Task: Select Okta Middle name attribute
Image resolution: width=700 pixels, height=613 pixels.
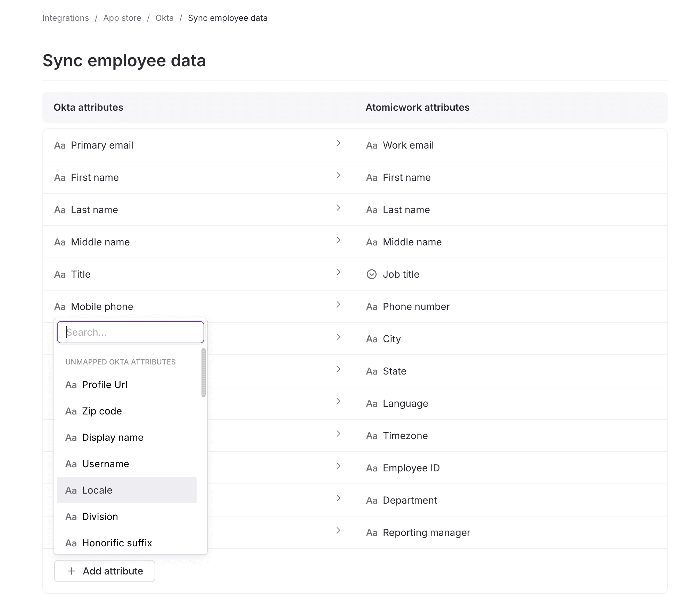Action: pyautogui.click(x=100, y=242)
